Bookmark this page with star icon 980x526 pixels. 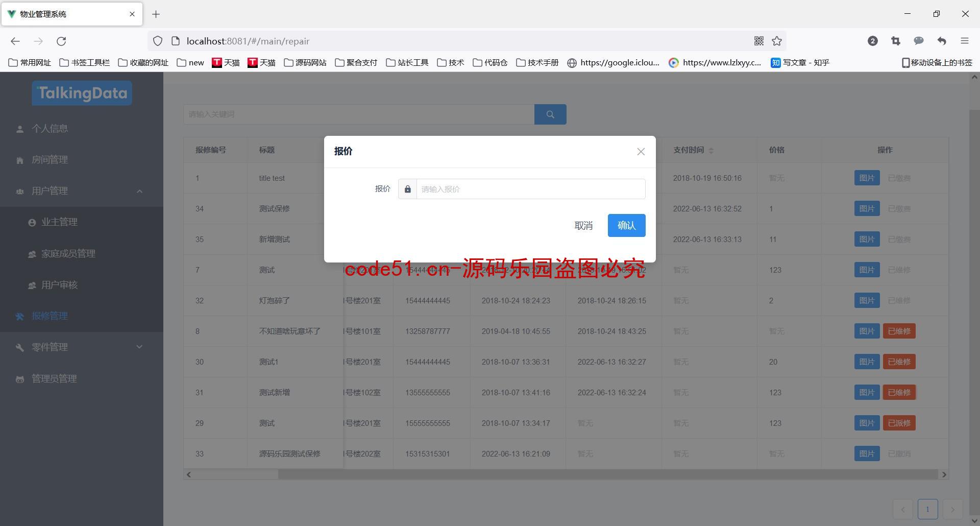click(777, 41)
